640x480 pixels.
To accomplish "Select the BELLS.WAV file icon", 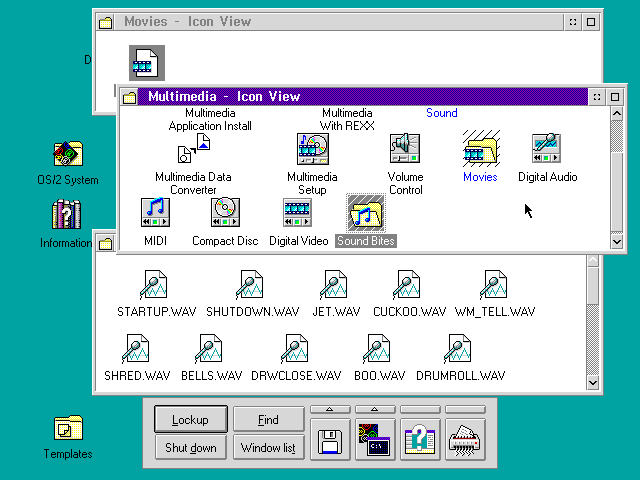I will [209, 349].
